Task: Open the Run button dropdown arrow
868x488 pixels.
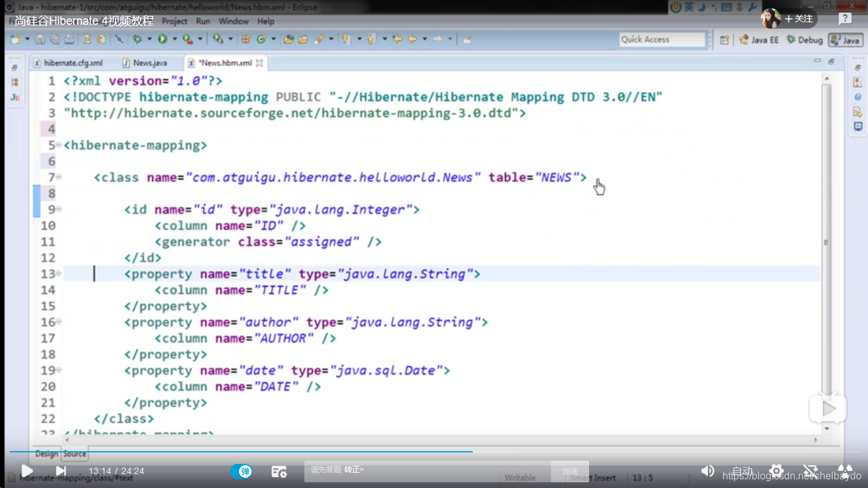Action: pyautogui.click(x=173, y=39)
